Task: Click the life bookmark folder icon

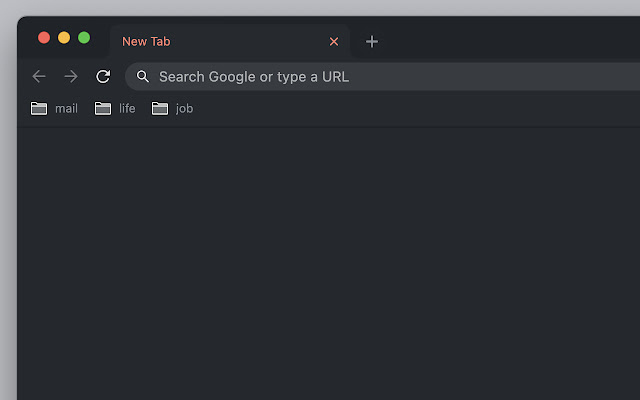Action: [103, 108]
